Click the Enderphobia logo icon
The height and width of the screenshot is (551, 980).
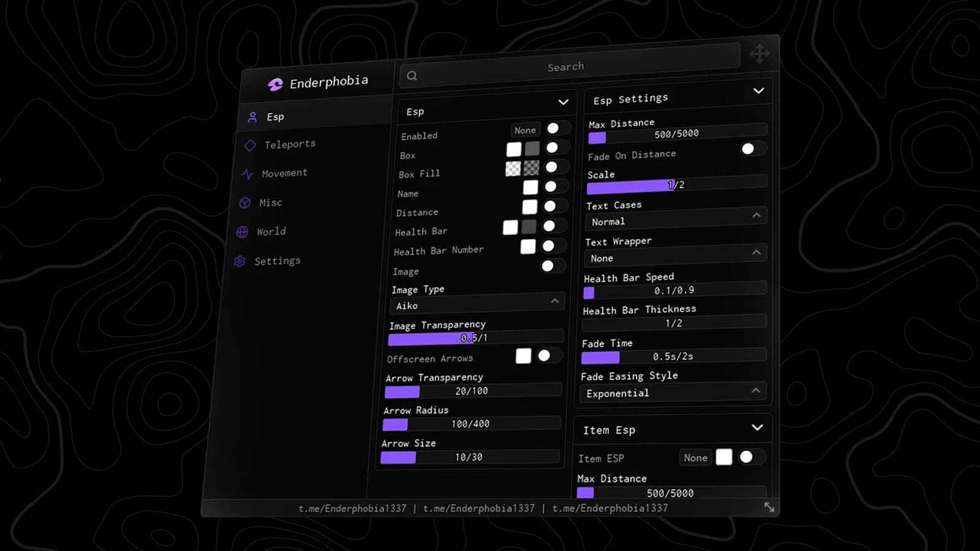[275, 84]
